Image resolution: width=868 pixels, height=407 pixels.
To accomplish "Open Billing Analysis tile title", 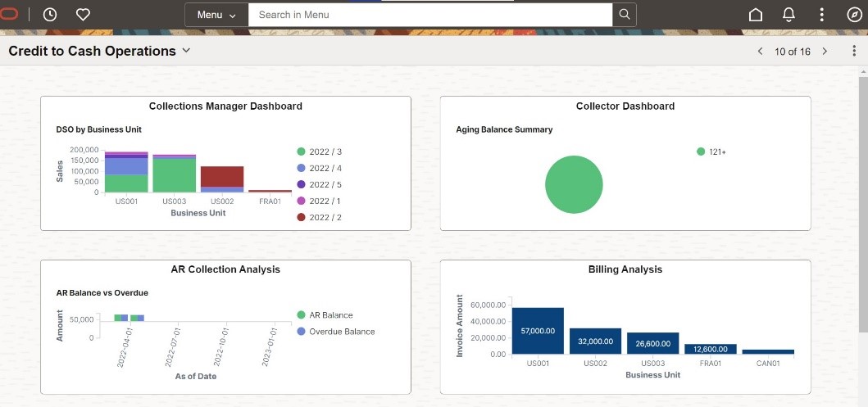I will (625, 269).
